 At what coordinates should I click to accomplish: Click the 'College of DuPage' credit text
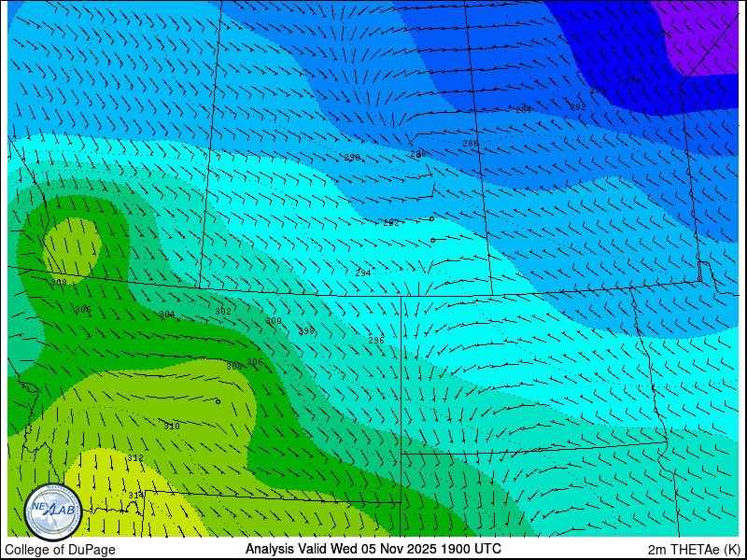click(x=60, y=550)
